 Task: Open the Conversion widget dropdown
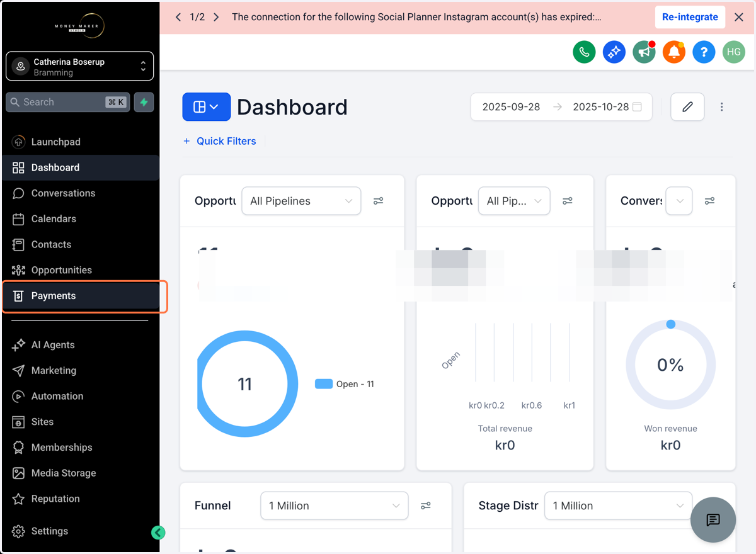coord(679,201)
